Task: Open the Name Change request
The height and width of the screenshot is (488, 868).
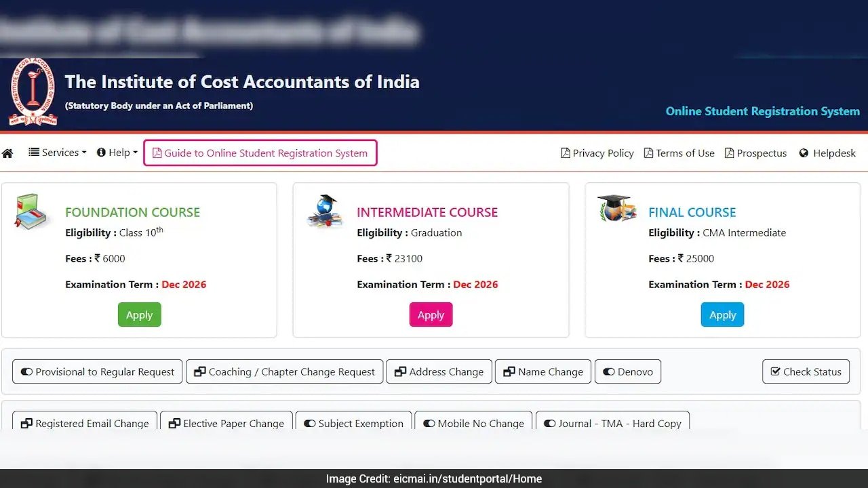Action: point(543,371)
